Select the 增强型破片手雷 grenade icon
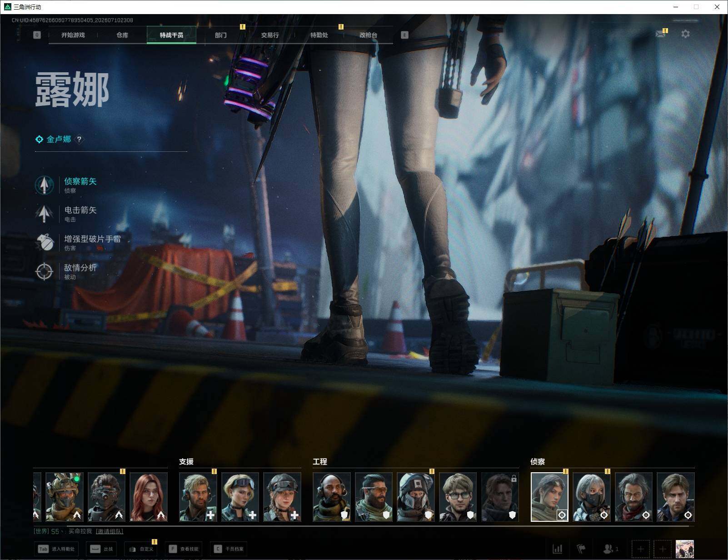Image resolution: width=728 pixels, height=560 pixels. click(44, 242)
